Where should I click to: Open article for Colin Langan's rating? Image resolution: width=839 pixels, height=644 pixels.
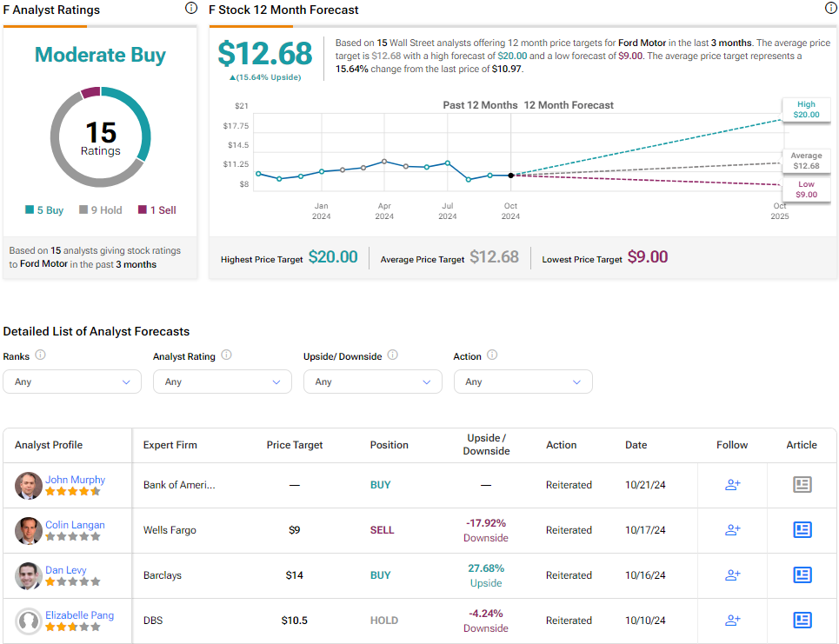tap(802, 530)
